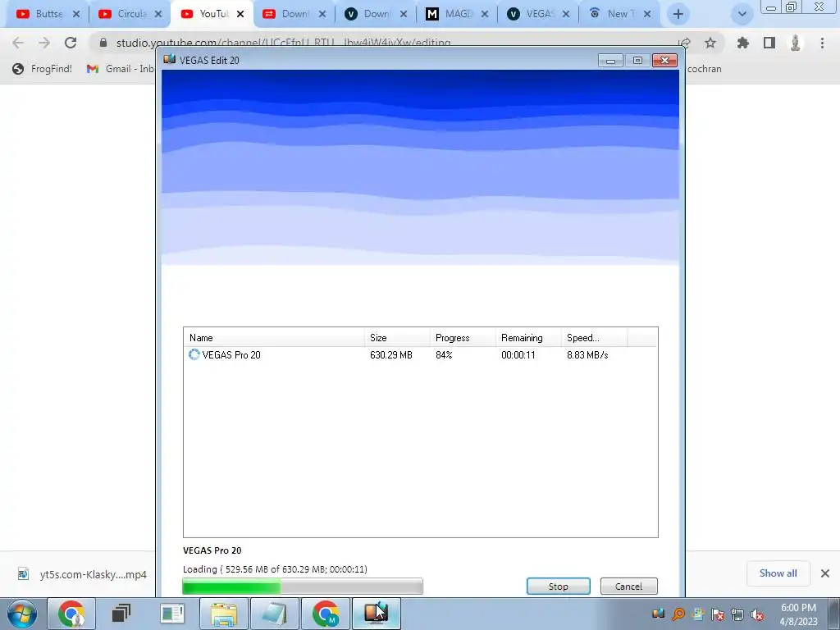Reload the Chrome page

pos(71,43)
